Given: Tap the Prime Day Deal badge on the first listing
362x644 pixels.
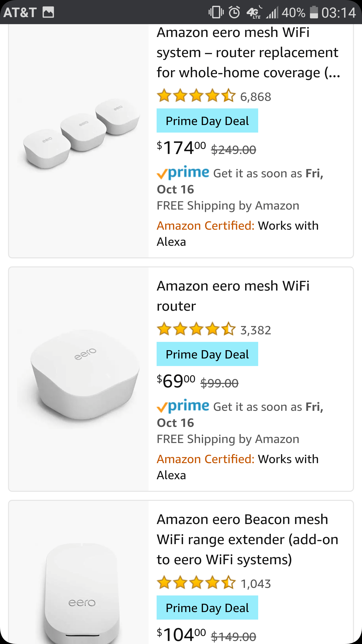Looking at the screenshot, I should pos(207,121).
